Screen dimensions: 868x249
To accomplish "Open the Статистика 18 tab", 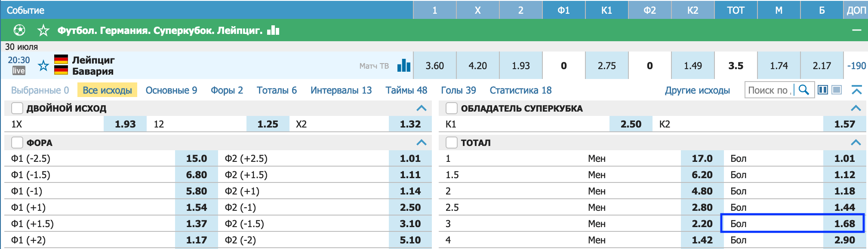I will point(520,90).
